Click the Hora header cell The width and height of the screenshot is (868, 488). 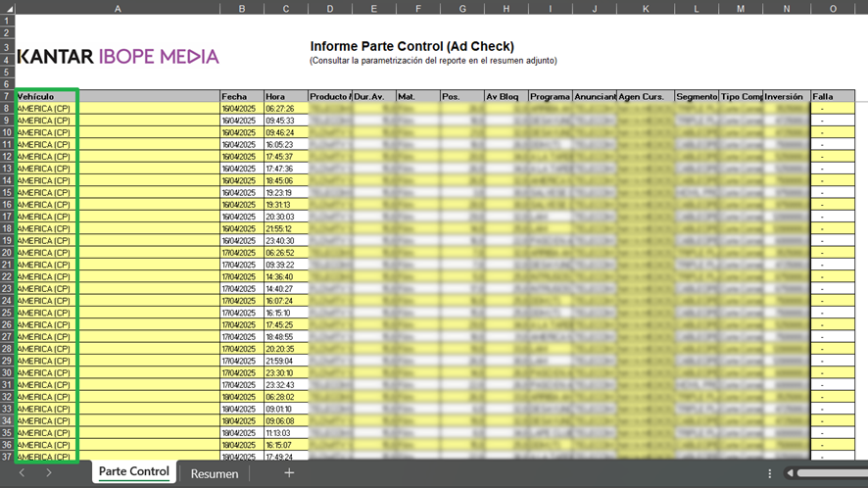[286, 96]
